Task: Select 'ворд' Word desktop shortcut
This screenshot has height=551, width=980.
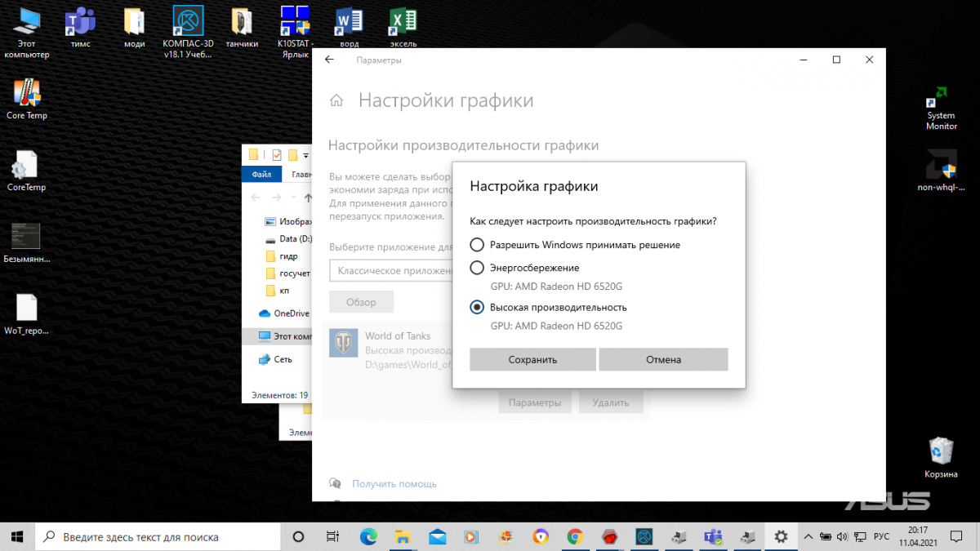Action: tap(349, 27)
